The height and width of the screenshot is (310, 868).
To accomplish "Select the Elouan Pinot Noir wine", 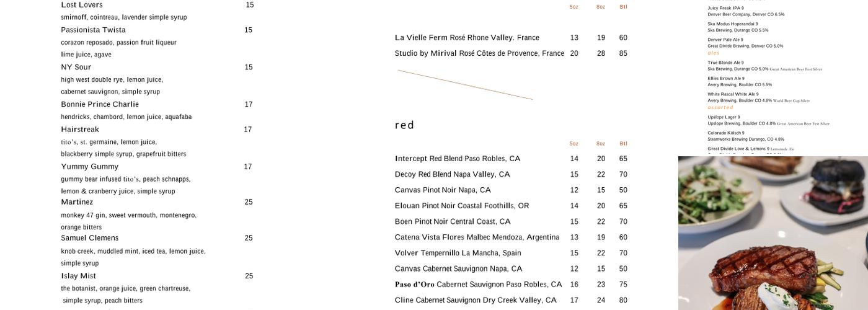I will click(461, 206).
